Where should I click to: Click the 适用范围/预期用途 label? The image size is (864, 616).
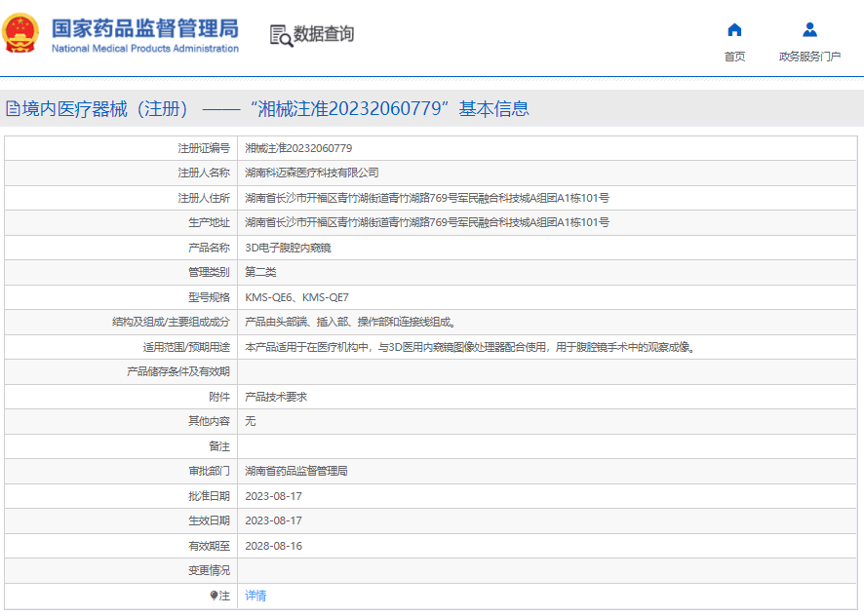coord(186,347)
